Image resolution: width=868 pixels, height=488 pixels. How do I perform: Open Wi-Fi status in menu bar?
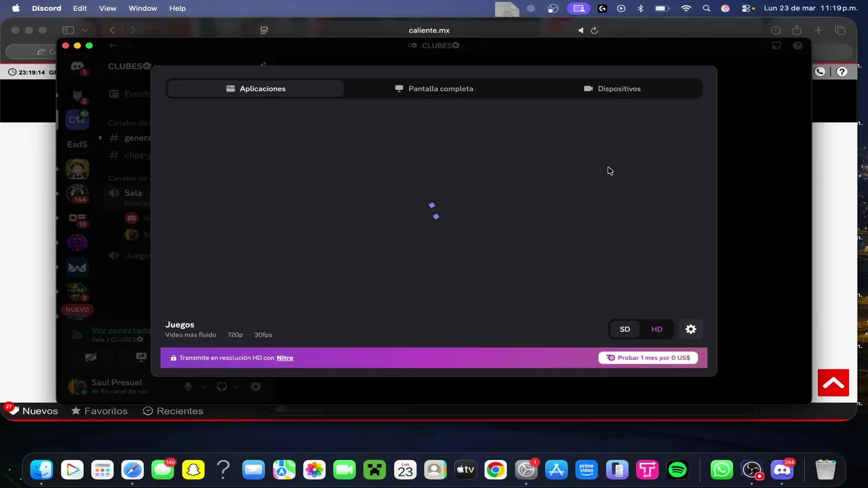tap(686, 8)
